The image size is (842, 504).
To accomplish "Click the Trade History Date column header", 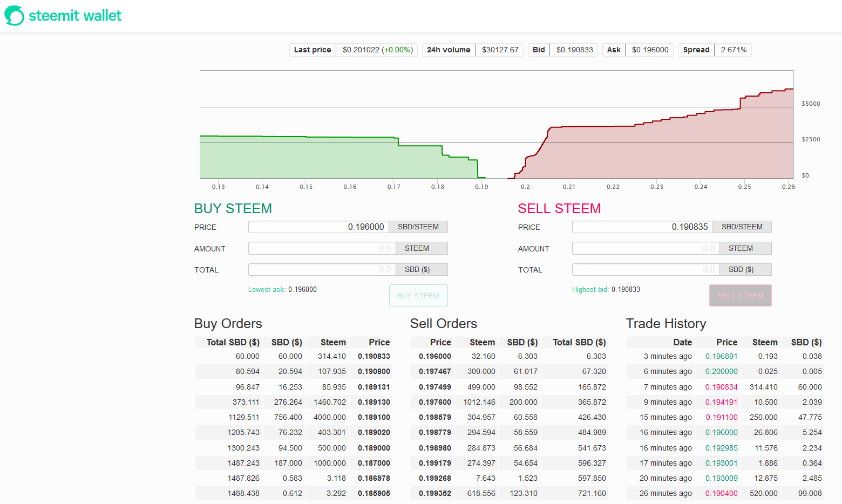I will click(x=682, y=342).
